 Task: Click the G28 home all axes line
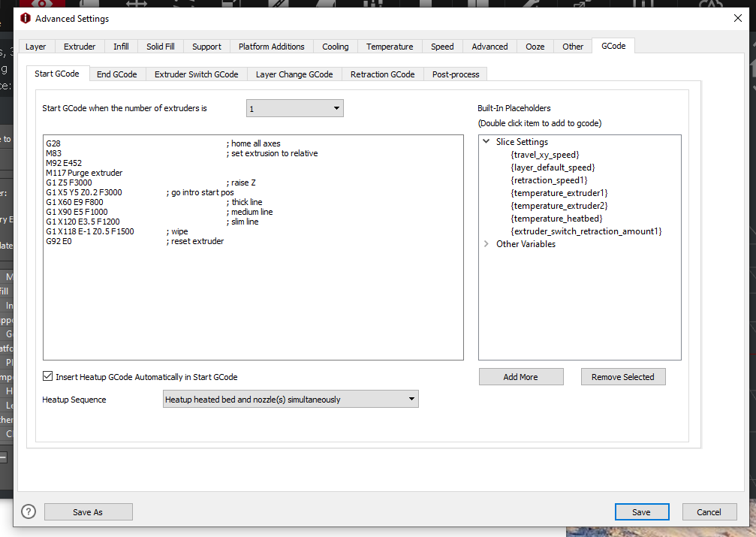(163, 143)
